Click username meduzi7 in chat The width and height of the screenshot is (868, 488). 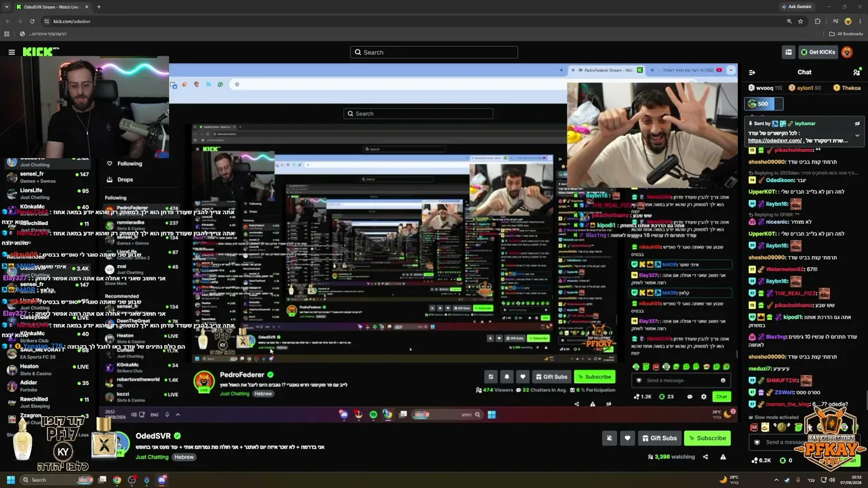click(760, 369)
